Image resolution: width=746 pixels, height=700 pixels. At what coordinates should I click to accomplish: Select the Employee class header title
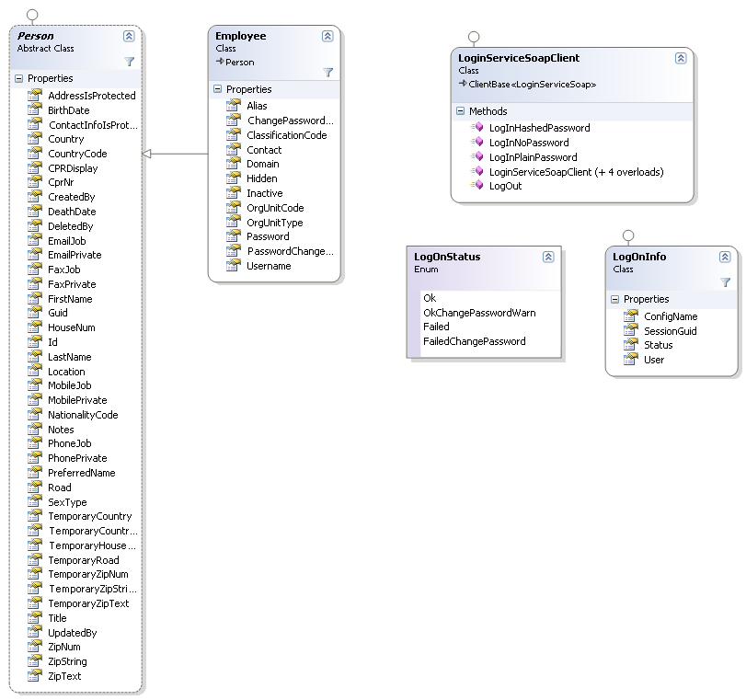click(x=241, y=36)
